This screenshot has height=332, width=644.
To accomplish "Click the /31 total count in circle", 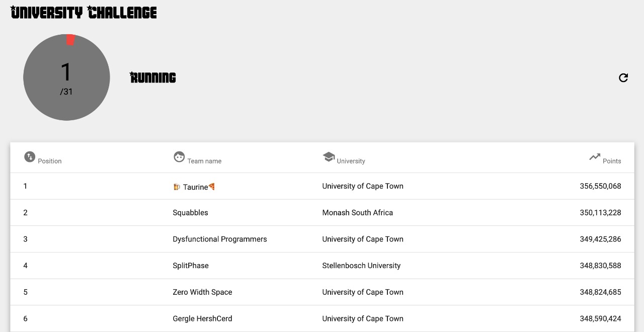I will (x=66, y=92).
